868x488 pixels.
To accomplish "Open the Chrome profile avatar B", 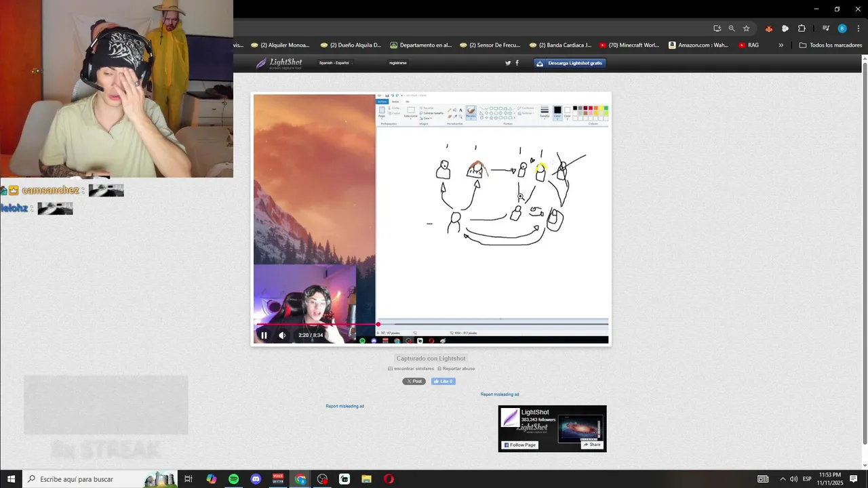I will pos(842,28).
